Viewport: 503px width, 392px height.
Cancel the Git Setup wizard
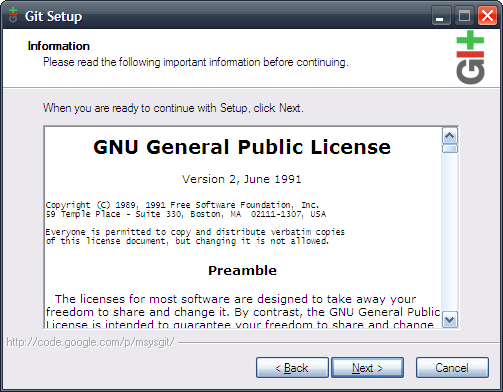[452, 368]
